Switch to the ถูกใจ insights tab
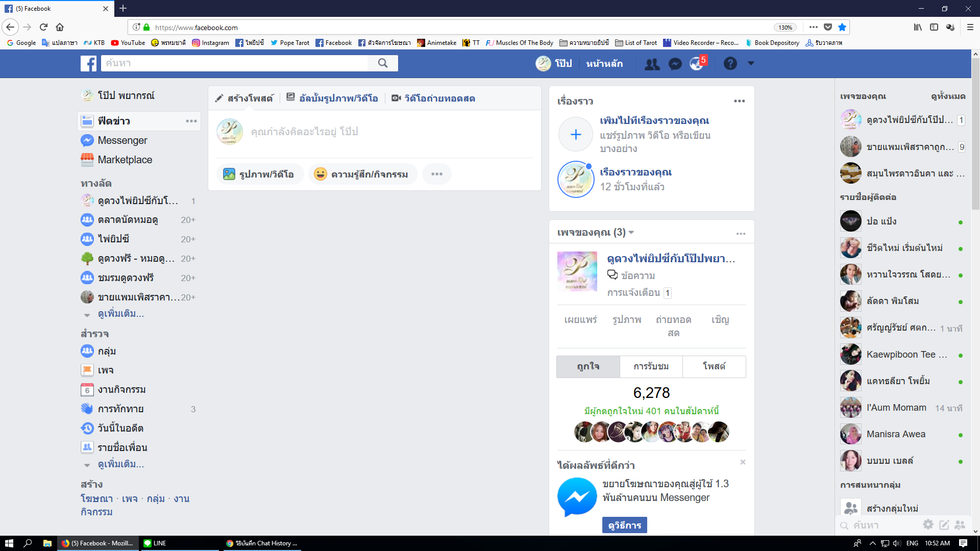Image resolution: width=980 pixels, height=551 pixels. tap(588, 366)
